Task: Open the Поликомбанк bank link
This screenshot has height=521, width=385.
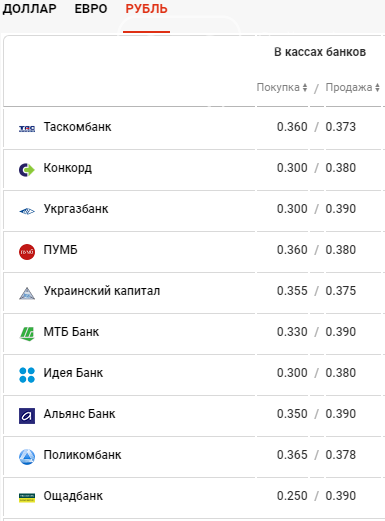Action: [x=82, y=455]
